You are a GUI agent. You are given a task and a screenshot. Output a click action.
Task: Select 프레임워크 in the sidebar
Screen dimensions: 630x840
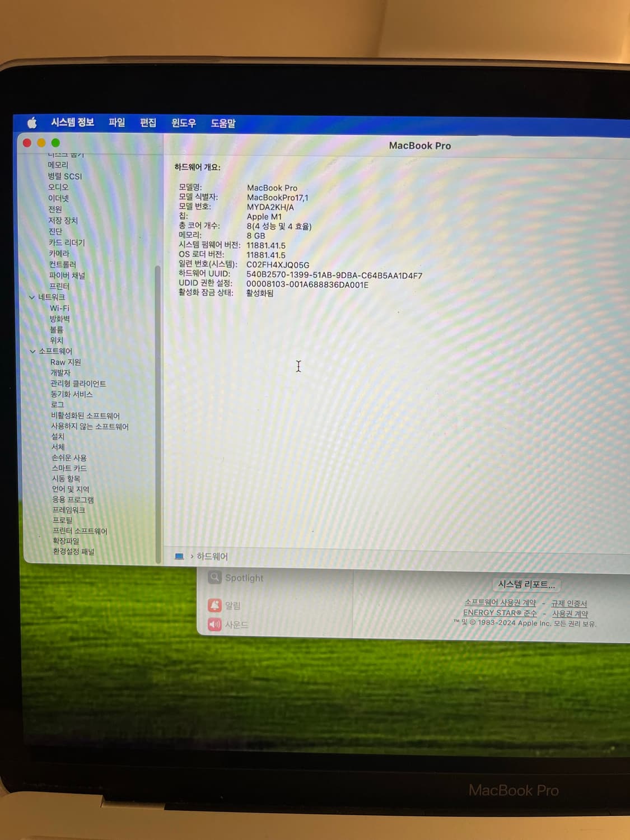point(69,510)
